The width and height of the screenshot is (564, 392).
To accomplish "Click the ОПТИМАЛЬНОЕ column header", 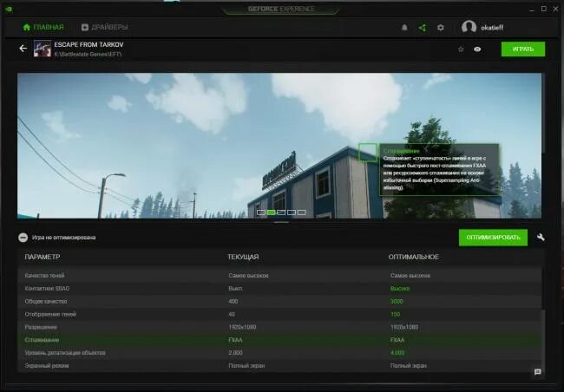I will (x=414, y=257).
